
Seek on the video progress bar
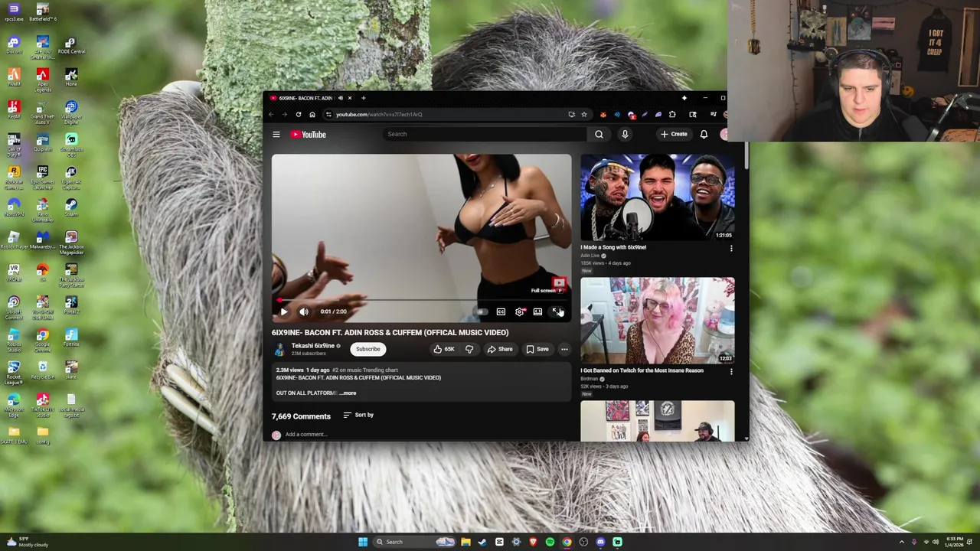(x=421, y=300)
